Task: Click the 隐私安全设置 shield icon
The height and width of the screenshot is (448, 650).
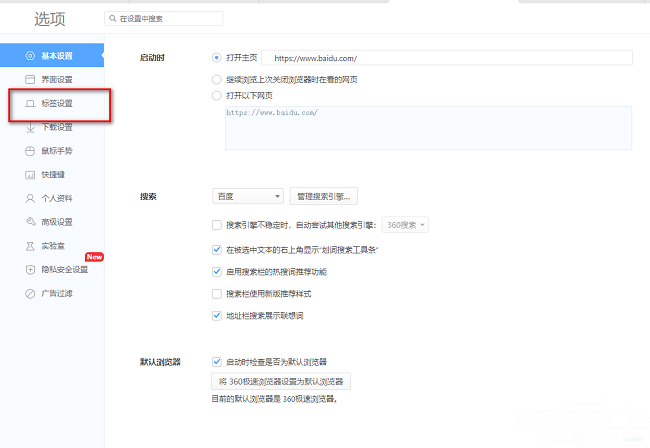Action: coord(30,270)
